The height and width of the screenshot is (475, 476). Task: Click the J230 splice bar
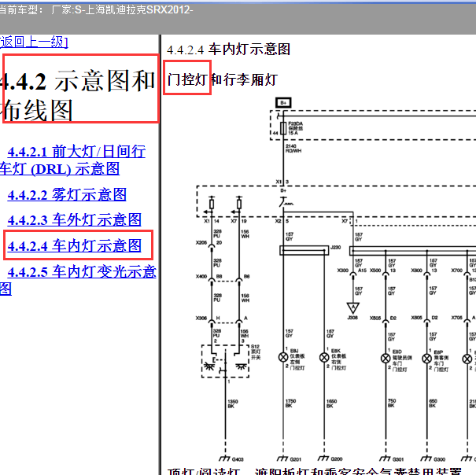tap(304, 250)
